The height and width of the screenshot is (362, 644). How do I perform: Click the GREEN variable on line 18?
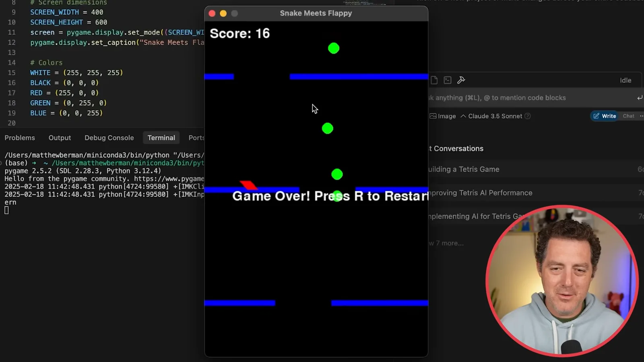pyautogui.click(x=40, y=103)
